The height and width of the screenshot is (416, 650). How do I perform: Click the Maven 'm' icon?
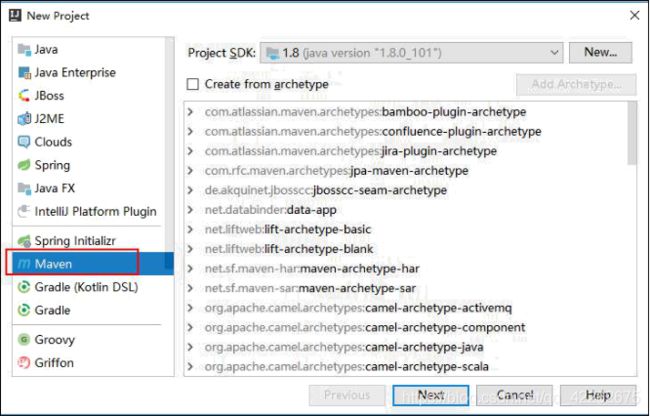click(x=24, y=264)
